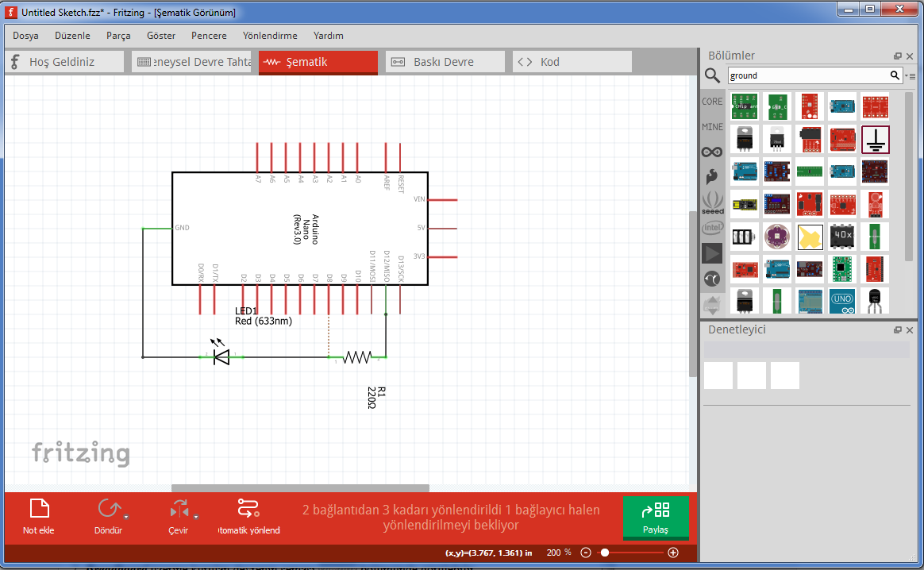Screen dimensions: 924x570
Task: Open the search results parts bin magnifier
Action: [x=712, y=75]
